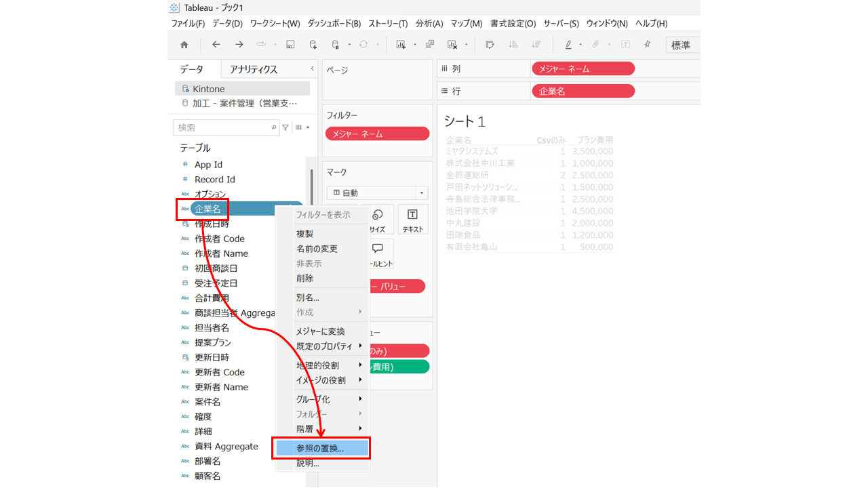Click the 池田学院大学 row in the table
The height and width of the screenshot is (488, 868).
pos(530,211)
